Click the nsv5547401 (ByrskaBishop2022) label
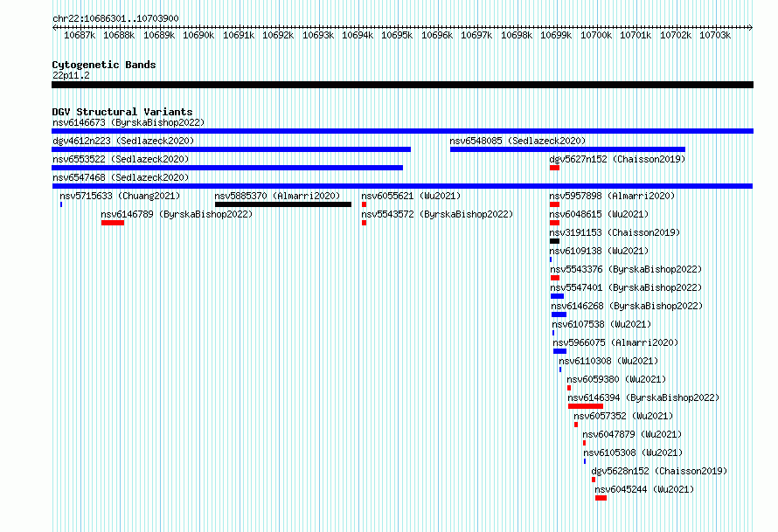Viewport: 778px width, 532px height. [626, 287]
